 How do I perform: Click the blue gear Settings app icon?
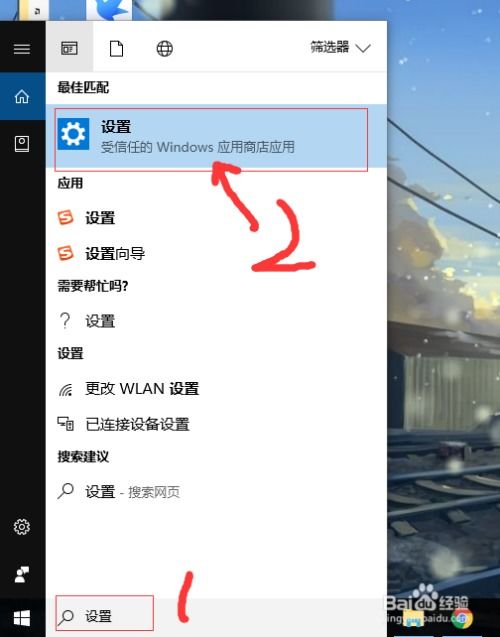(74, 134)
